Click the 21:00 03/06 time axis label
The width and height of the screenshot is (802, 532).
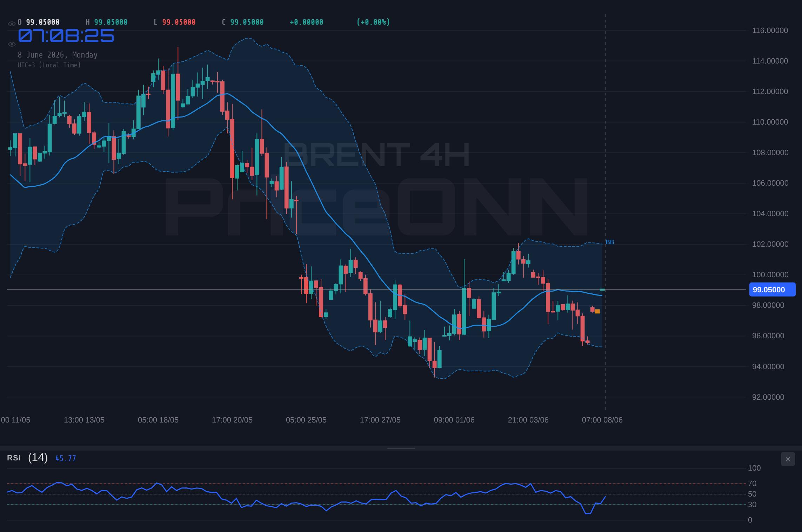[528, 420]
